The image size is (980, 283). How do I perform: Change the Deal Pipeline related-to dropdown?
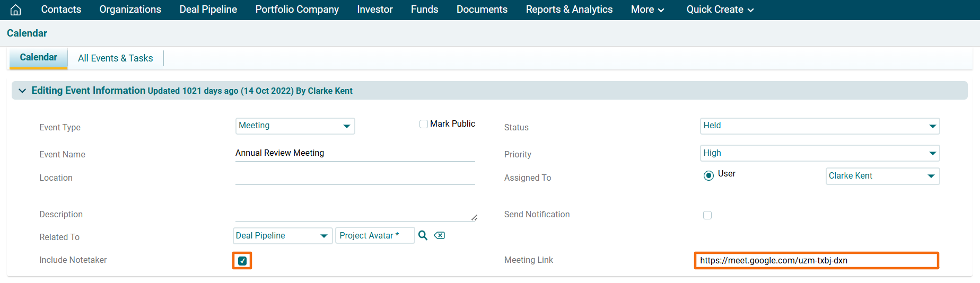click(282, 236)
